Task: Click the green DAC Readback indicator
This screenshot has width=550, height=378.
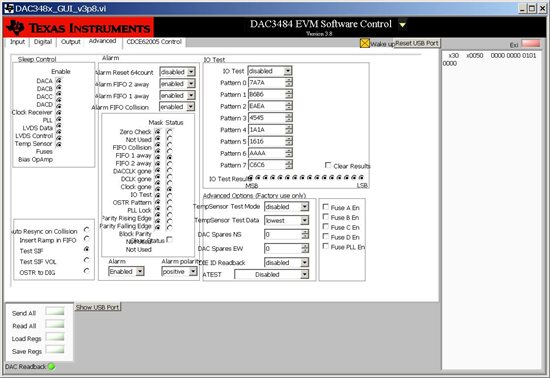Action: point(51,367)
